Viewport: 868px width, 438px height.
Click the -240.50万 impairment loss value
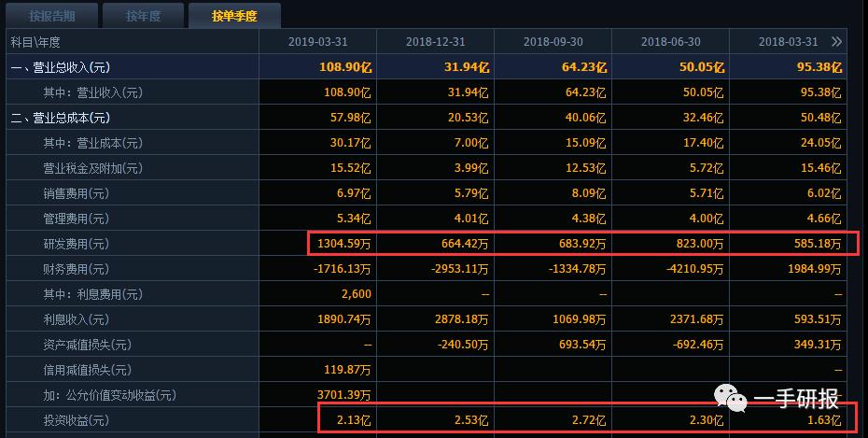click(x=463, y=345)
